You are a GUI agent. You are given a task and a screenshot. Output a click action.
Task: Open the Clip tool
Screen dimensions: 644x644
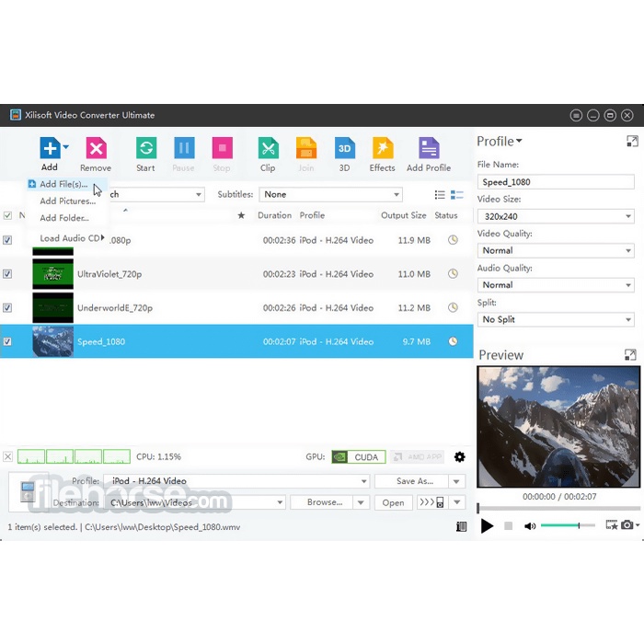tap(268, 149)
